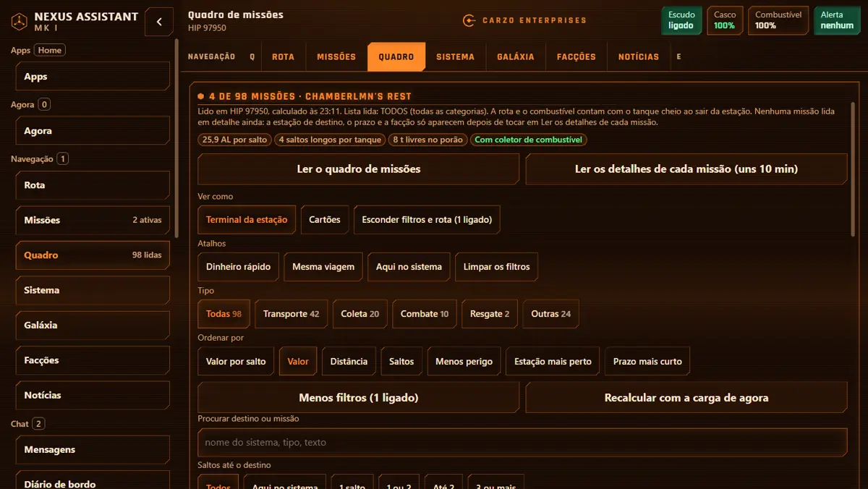Click the Nexus Assistant hexagon logo
The height and width of the screenshot is (489, 868).
click(x=19, y=22)
